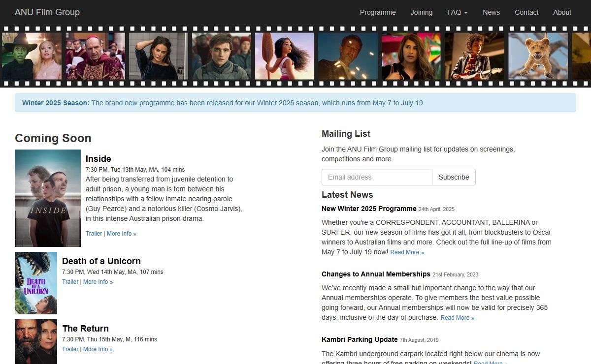The image size is (591, 364).
Task: Select The Return's screening time line
Action: pos(109,339)
